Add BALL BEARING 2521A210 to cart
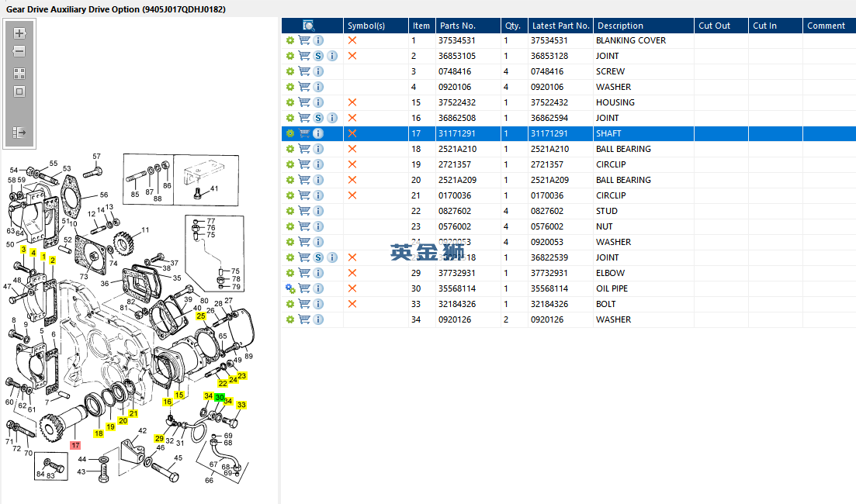The height and width of the screenshot is (504, 856). point(304,149)
